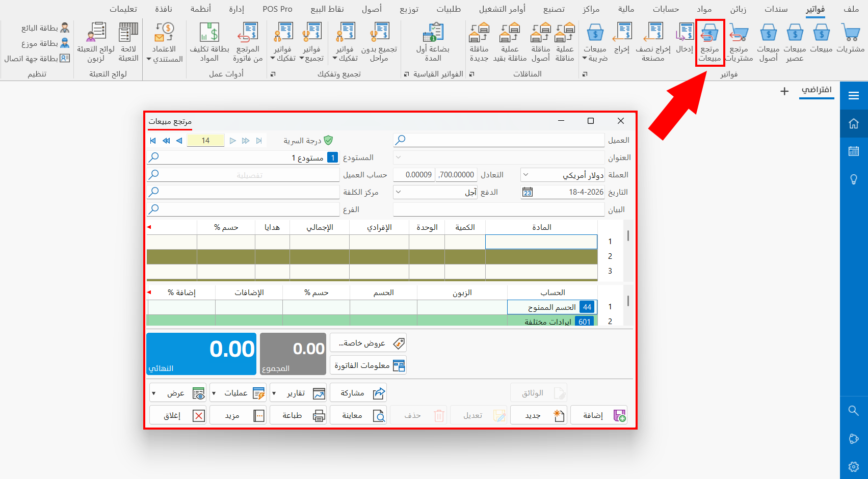Open the مبيعات أصول invoice icon

tap(768, 43)
